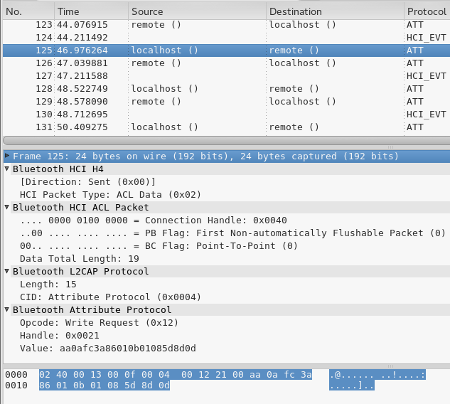Screen dimensions: 450x404
Task: Select the Value: aa0afc3a86010b01085d8d0d field
Action: pyautogui.click(x=108, y=348)
